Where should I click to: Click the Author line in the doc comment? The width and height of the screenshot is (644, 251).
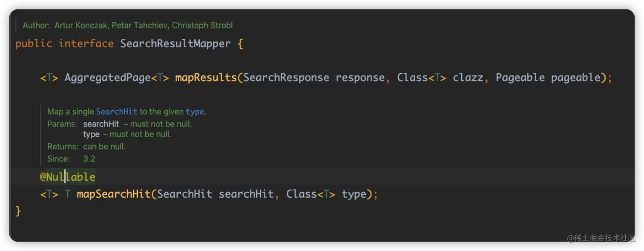[128, 26]
